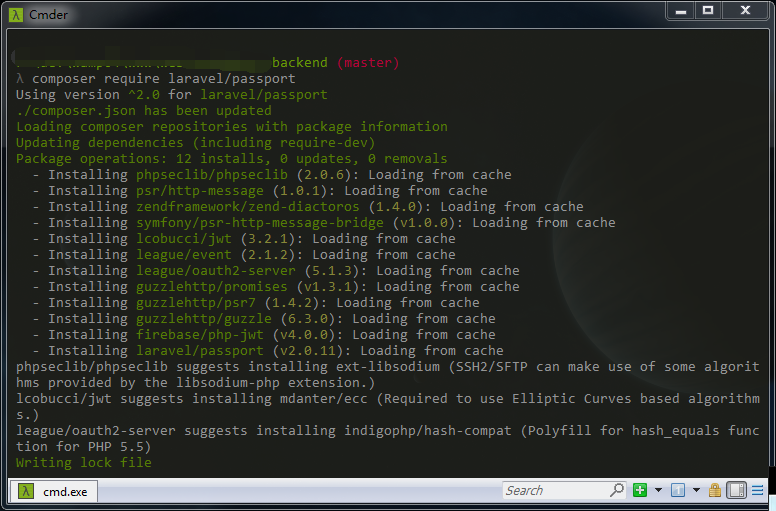Click the 'guzzlehttp/promises' install line

[276, 286]
